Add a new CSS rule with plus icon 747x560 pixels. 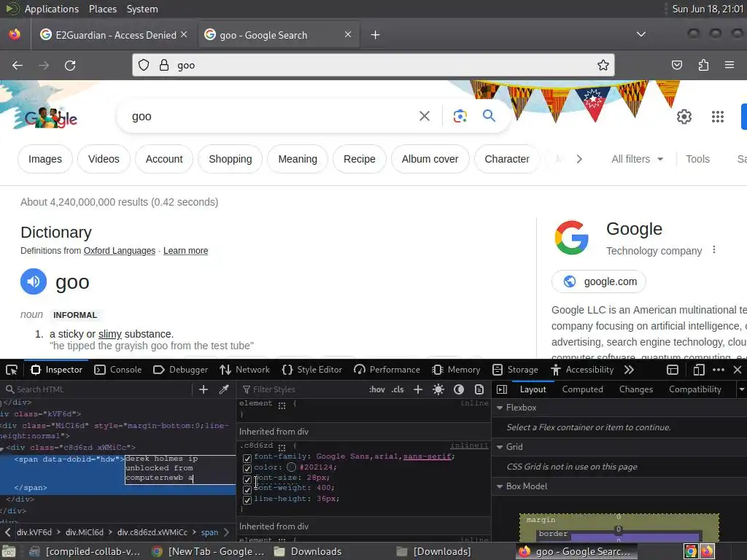point(418,389)
